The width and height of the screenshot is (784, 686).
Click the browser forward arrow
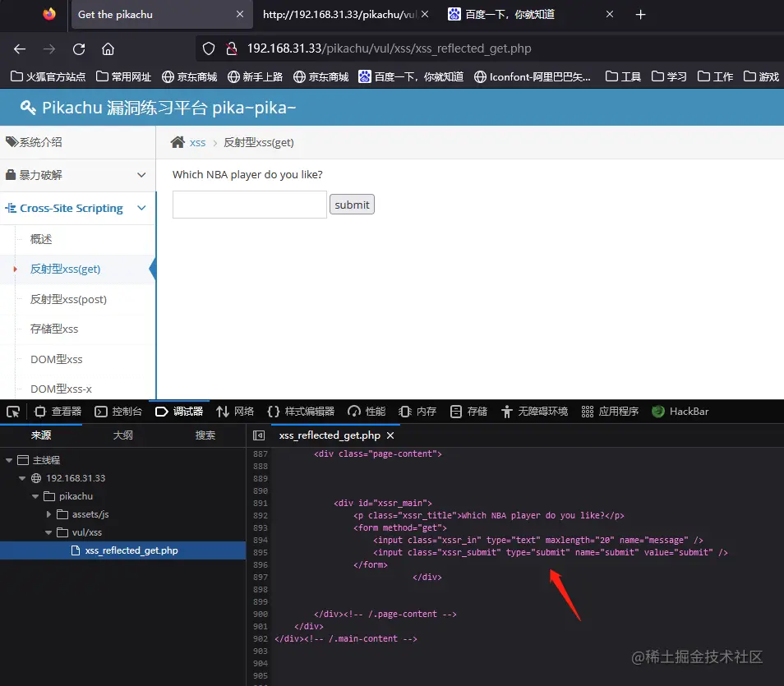click(49, 49)
